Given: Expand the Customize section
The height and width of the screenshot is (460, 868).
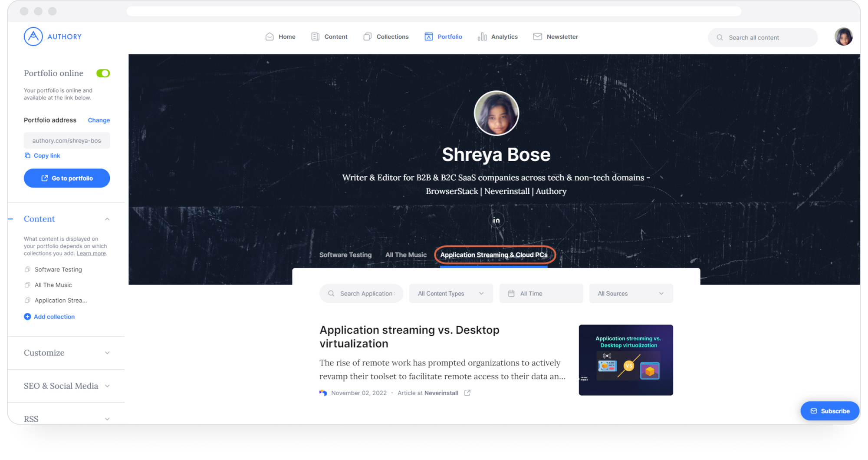Looking at the screenshot, I should tap(107, 353).
